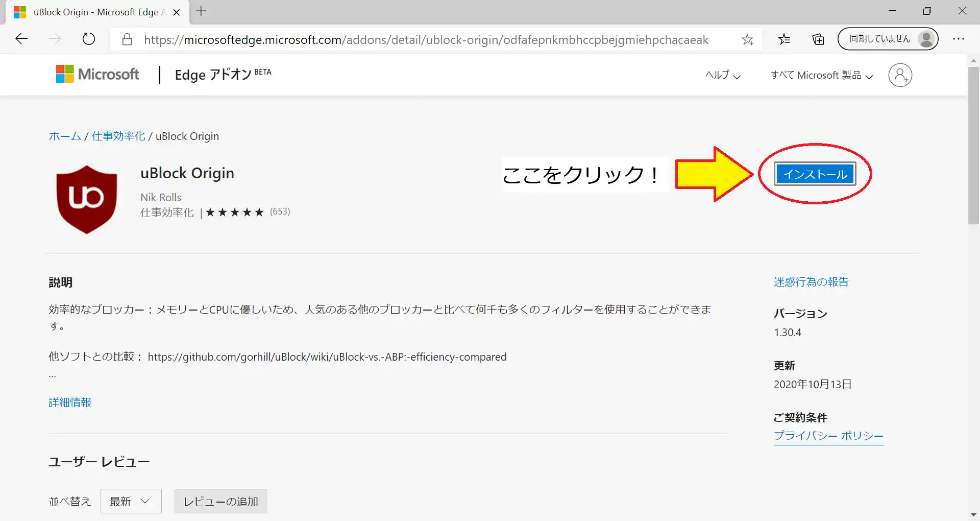Viewport: 980px width, 521px height.
Task: Click the 詳細情報 link
Action: tap(70, 402)
